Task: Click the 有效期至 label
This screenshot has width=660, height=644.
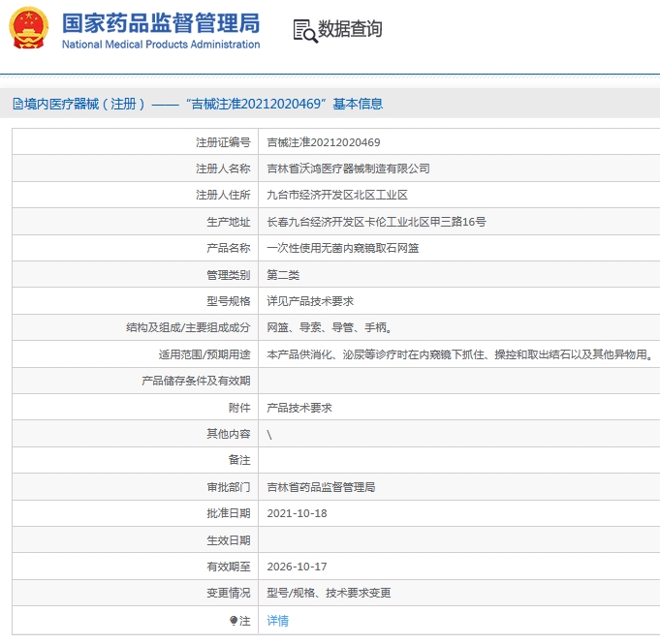Action: point(229,567)
